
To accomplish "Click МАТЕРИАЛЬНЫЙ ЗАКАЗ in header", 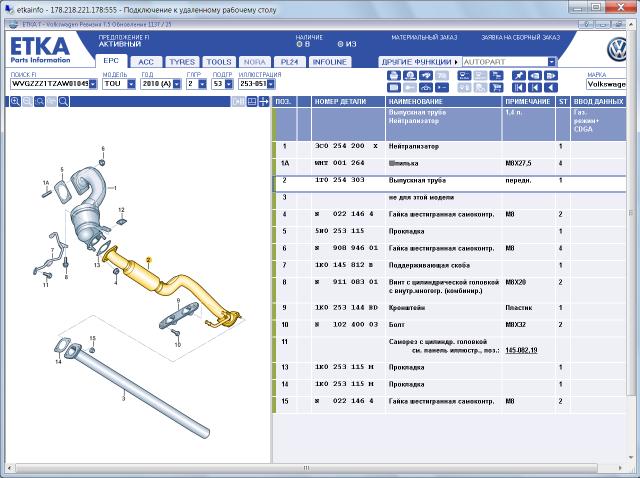I will 424,38.
